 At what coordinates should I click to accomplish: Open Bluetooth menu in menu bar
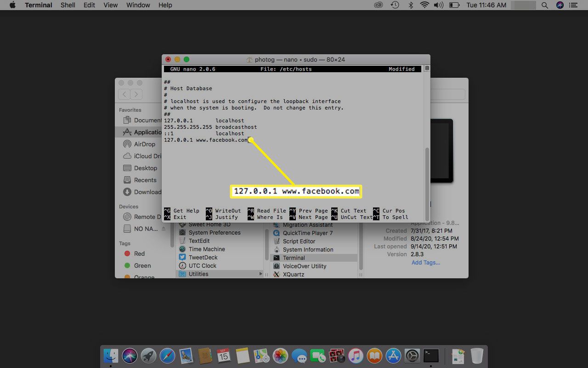(411, 5)
